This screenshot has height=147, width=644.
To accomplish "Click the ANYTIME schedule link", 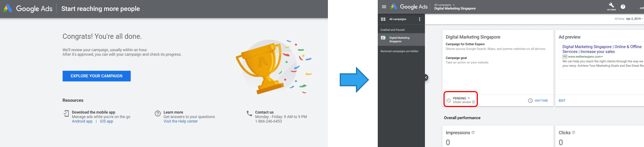I will pos(541,101).
